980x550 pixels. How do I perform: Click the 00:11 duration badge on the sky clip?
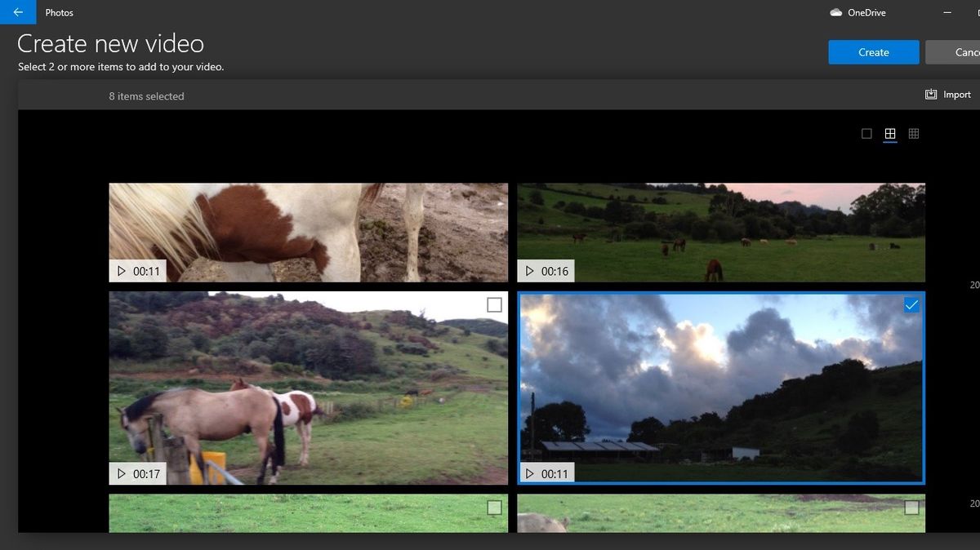[546, 472]
